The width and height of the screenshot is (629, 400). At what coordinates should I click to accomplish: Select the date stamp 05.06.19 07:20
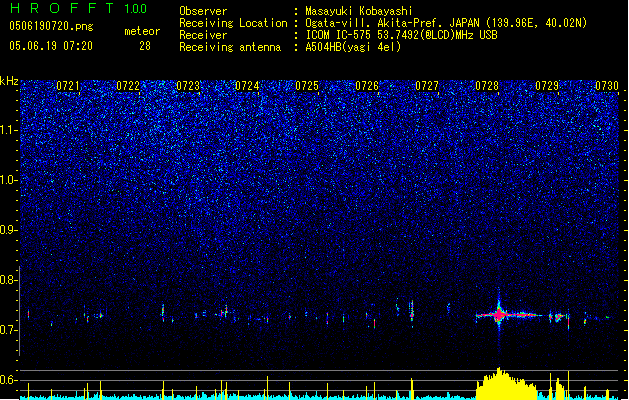tap(51, 46)
